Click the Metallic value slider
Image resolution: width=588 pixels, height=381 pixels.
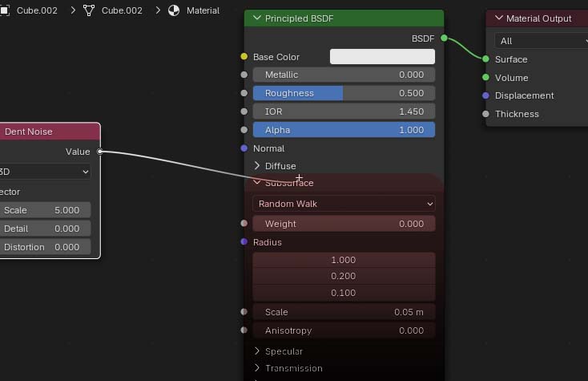[x=344, y=75]
